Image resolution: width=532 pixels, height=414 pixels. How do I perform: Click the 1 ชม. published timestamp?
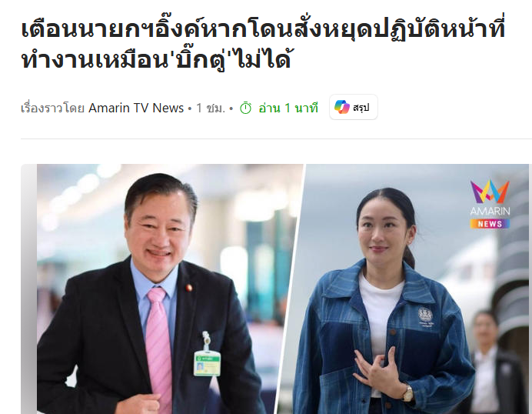(211, 109)
